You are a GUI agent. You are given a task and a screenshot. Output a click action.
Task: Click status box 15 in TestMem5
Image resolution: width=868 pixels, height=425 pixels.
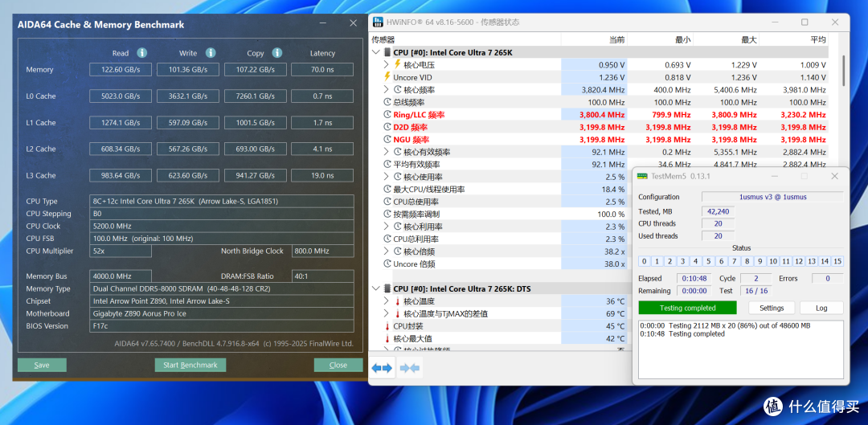click(x=837, y=261)
